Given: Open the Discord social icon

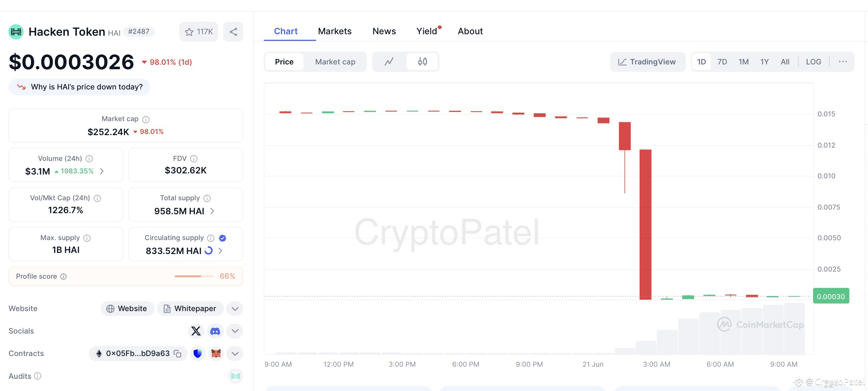Looking at the screenshot, I should click(x=215, y=331).
